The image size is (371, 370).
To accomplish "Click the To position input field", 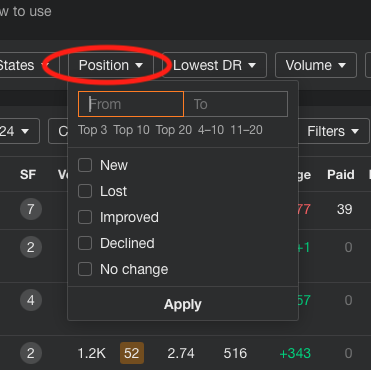I will tap(236, 104).
